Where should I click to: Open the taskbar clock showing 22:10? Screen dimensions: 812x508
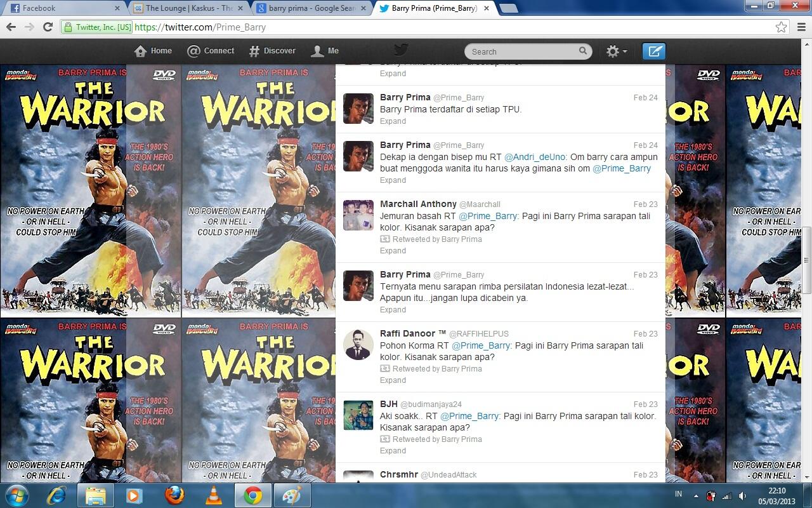pyautogui.click(x=777, y=495)
